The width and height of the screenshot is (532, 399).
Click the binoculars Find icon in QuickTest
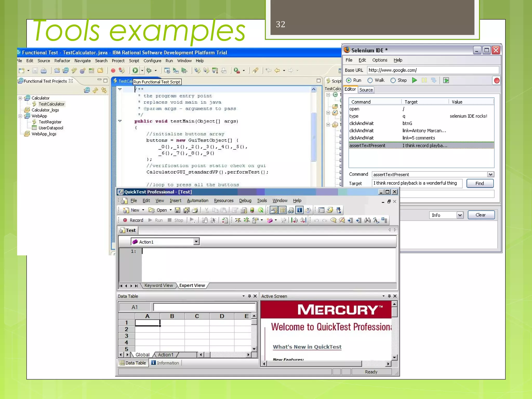pyautogui.click(x=367, y=220)
